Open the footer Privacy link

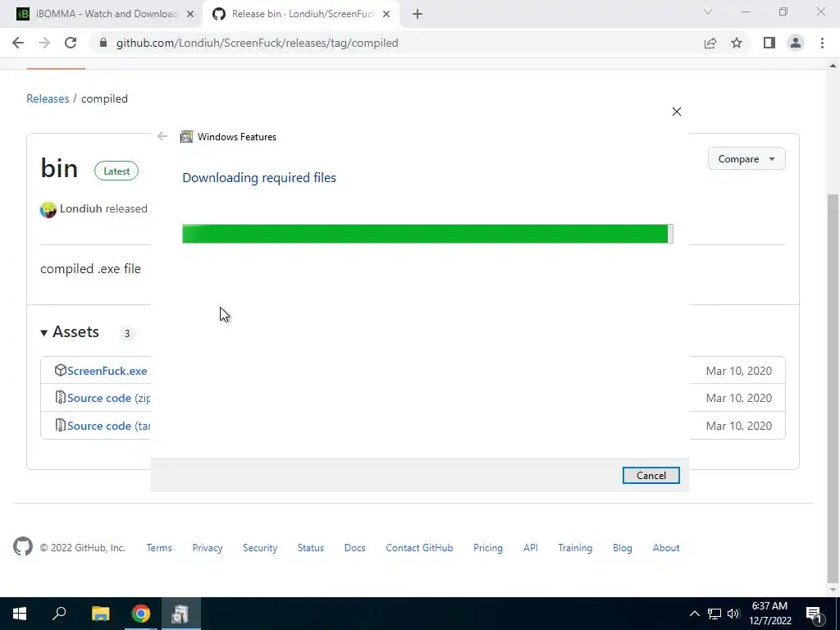[208, 547]
